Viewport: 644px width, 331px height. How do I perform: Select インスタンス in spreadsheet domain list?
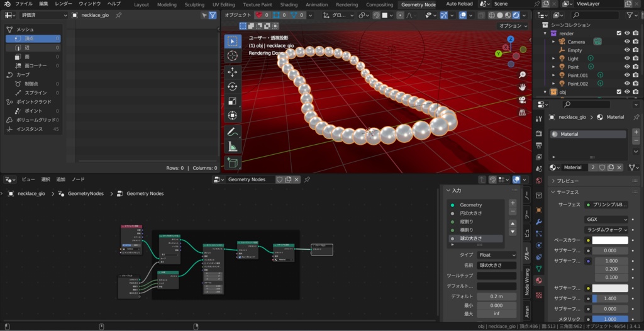[30, 129]
